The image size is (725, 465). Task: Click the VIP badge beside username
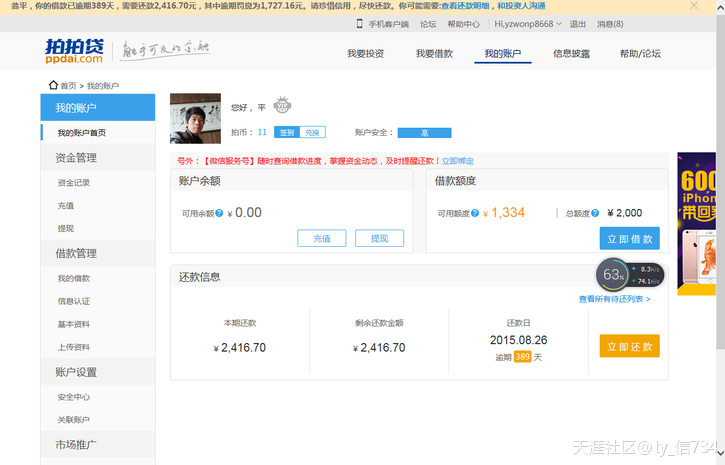coord(282,106)
